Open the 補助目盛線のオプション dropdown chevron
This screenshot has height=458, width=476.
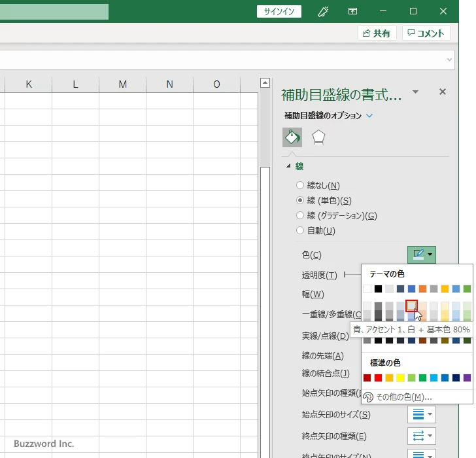369,116
